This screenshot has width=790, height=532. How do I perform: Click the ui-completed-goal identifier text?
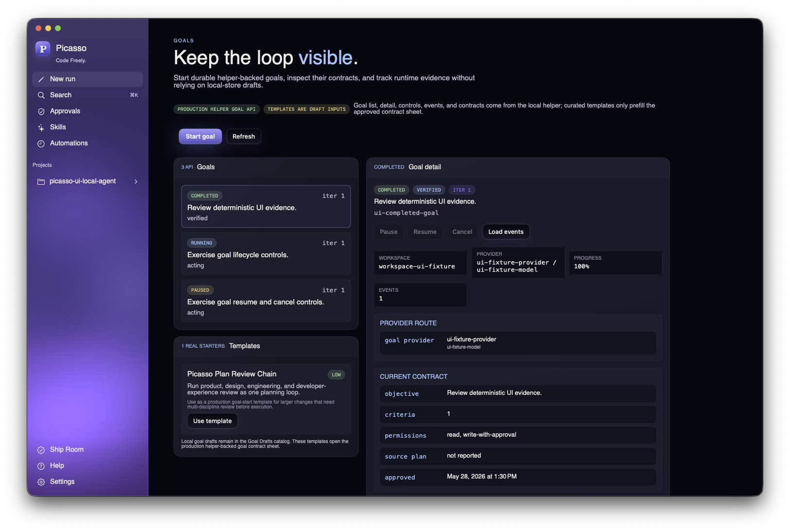pos(406,213)
